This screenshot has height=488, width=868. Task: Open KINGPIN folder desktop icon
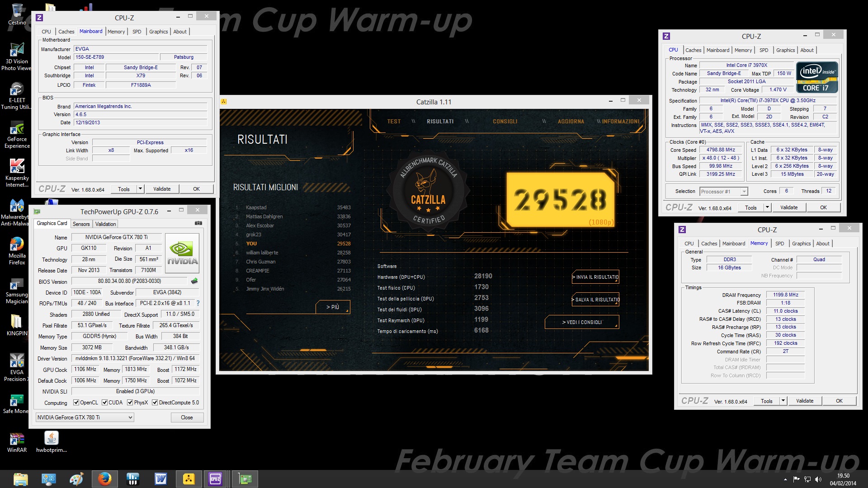[17, 325]
